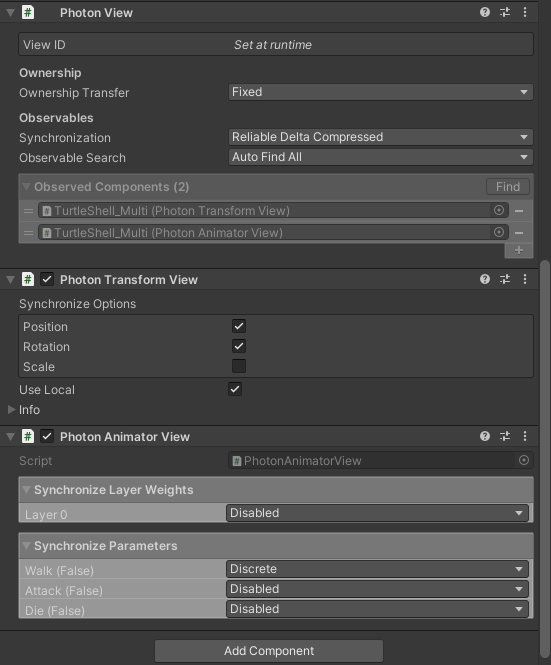Viewport: 551px width, 665px height.
Task: Change Walk parameter Discrete dropdown
Action: pyautogui.click(x=377, y=569)
